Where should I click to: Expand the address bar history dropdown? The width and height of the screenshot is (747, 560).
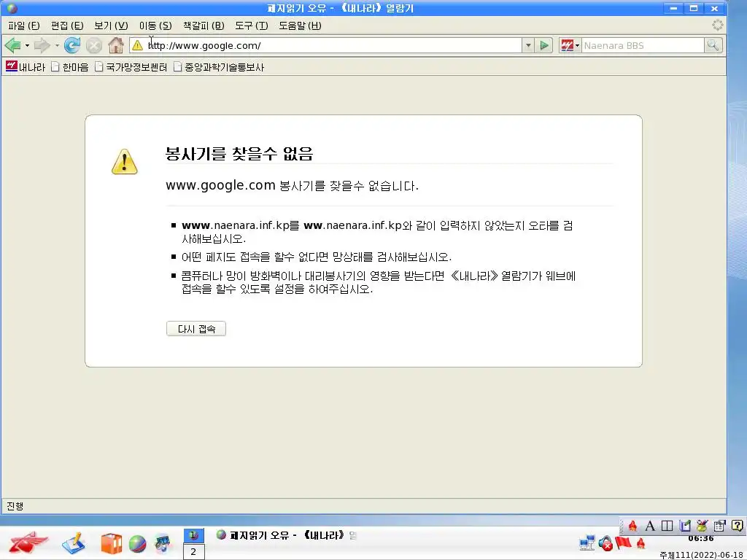pos(528,46)
